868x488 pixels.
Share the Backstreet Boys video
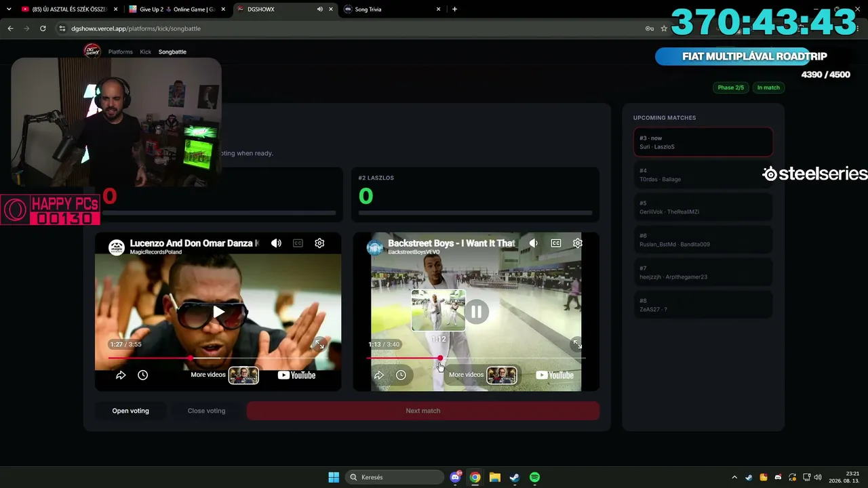tap(379, 375)
